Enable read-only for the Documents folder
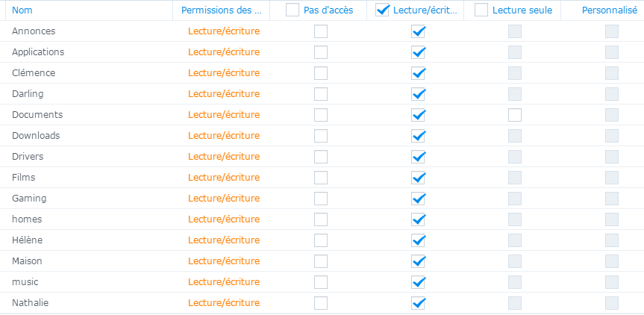 (x=515, y=115)
